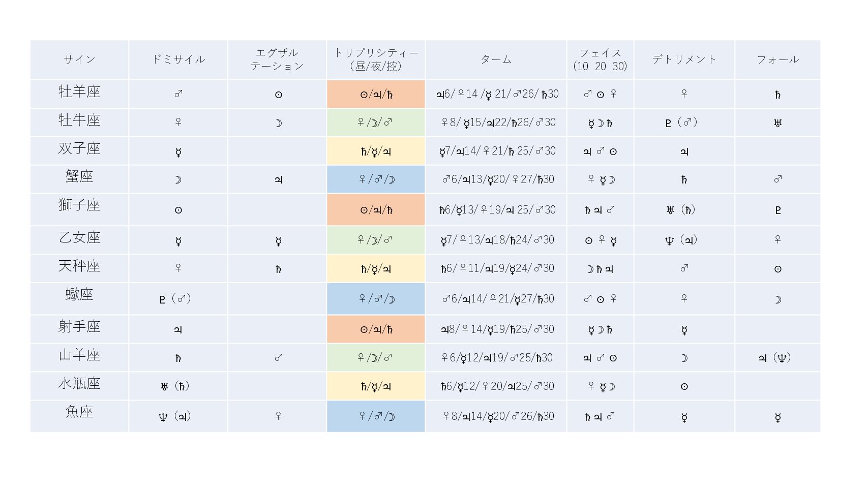Click the 蟹座 sign cell

click(x=79, y=179)
